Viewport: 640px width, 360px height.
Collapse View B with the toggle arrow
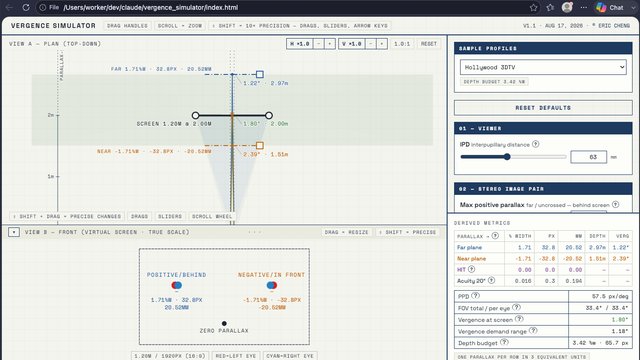tap(14, 232)
